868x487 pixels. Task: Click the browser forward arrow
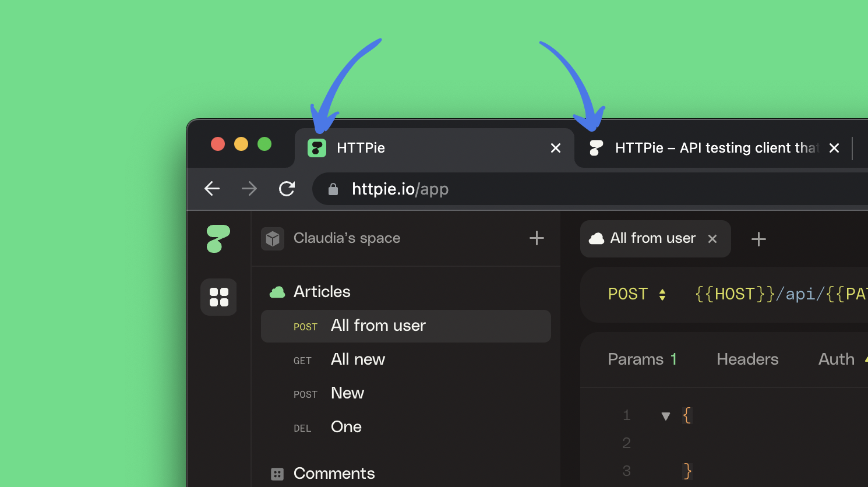tap(249, 189)
